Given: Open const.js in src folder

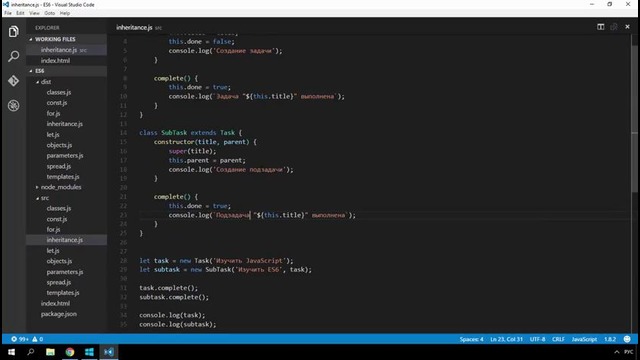Looking at the screenshot, I should (67, 219).
